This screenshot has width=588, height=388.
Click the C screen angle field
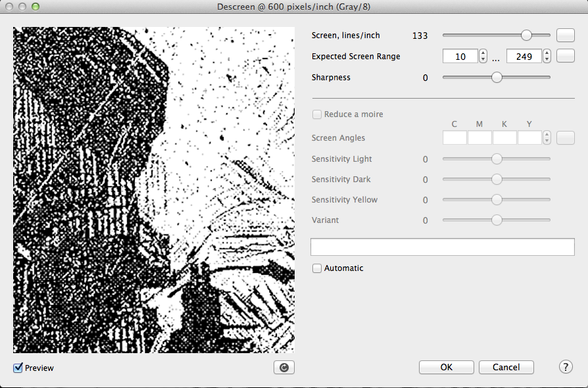click(x=454, y=137)
